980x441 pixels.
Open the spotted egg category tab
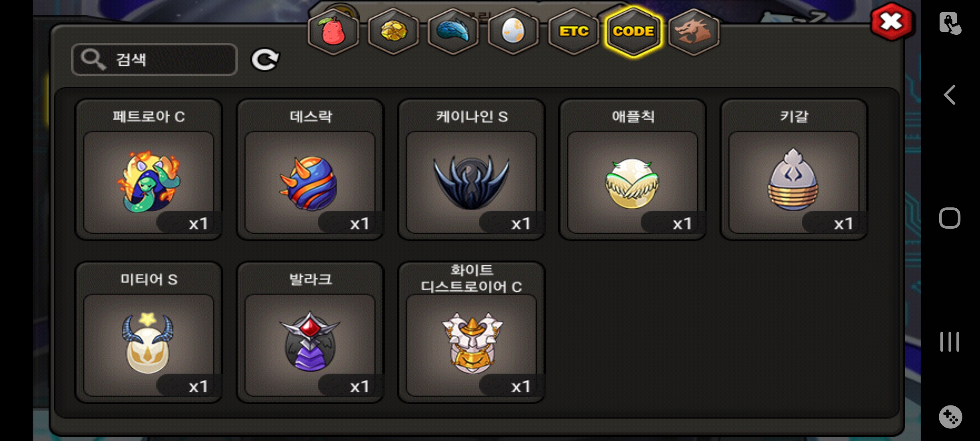513,31
